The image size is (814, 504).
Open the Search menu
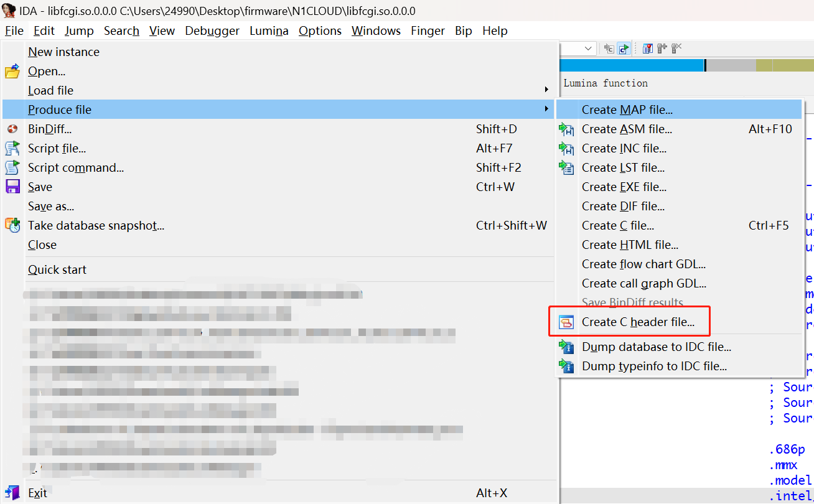click(x=121, y=30)
